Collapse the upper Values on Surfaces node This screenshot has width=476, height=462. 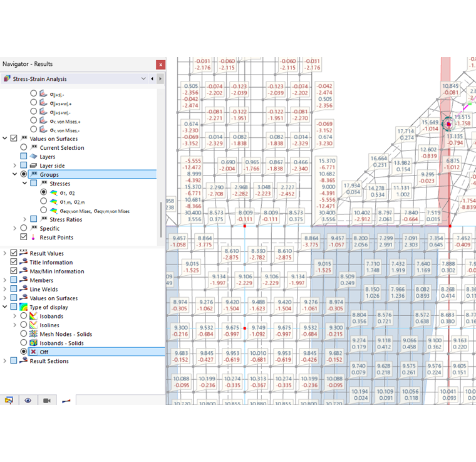[x=5, y=138]
